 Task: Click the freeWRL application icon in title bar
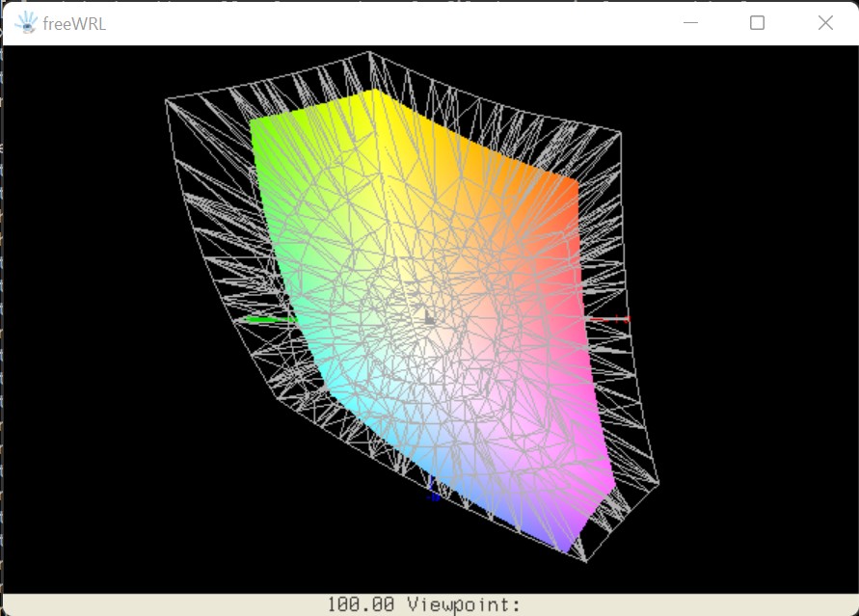coord(26,23)
